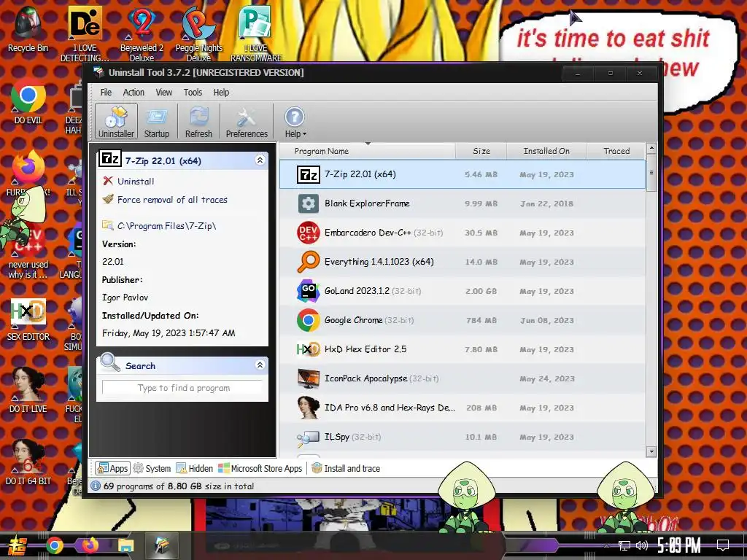This screenshot has width=747, height=560.
Task: Switch to the Microsoft Store Apps tab
Action: coord(260,469)
